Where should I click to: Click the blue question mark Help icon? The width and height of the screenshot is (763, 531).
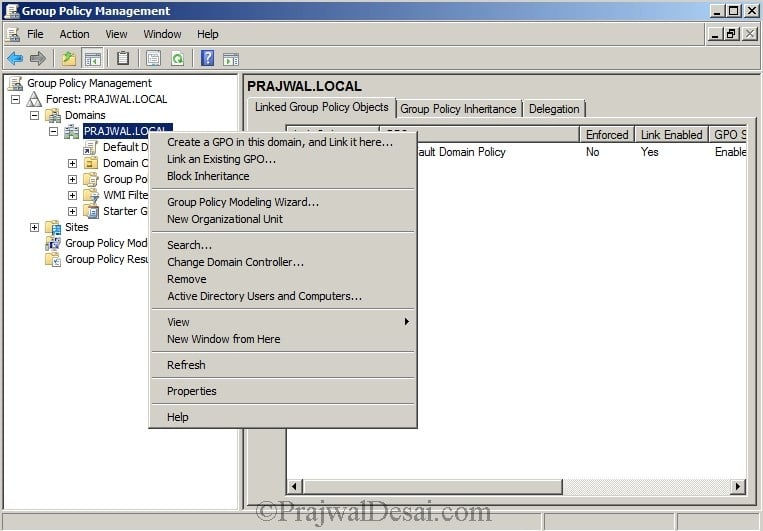tap(208, 58)
